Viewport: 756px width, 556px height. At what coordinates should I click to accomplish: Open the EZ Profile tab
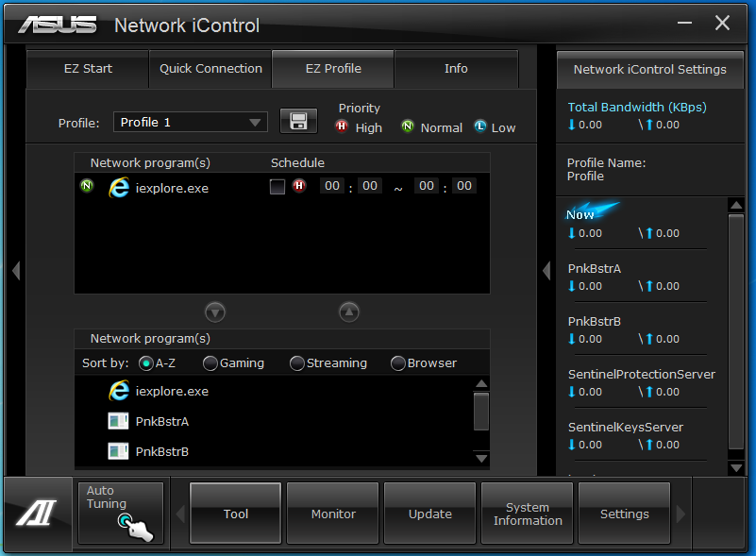point(333,69)
